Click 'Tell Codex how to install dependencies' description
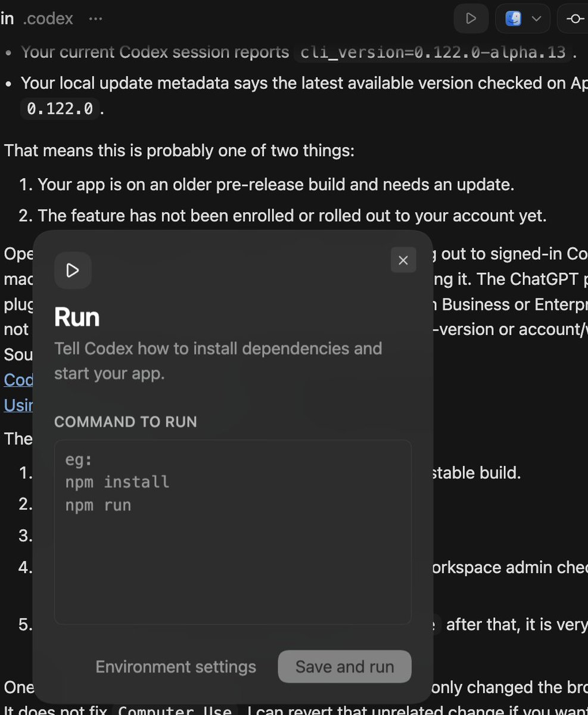Viewport: 588px width, 715px height. [x=218, y=361]
